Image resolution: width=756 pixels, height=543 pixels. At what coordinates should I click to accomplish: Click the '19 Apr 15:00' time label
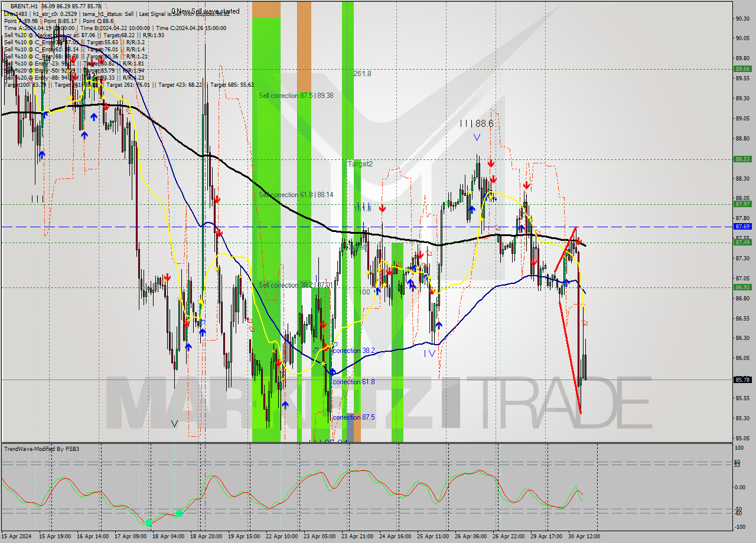tap(244, 536)
